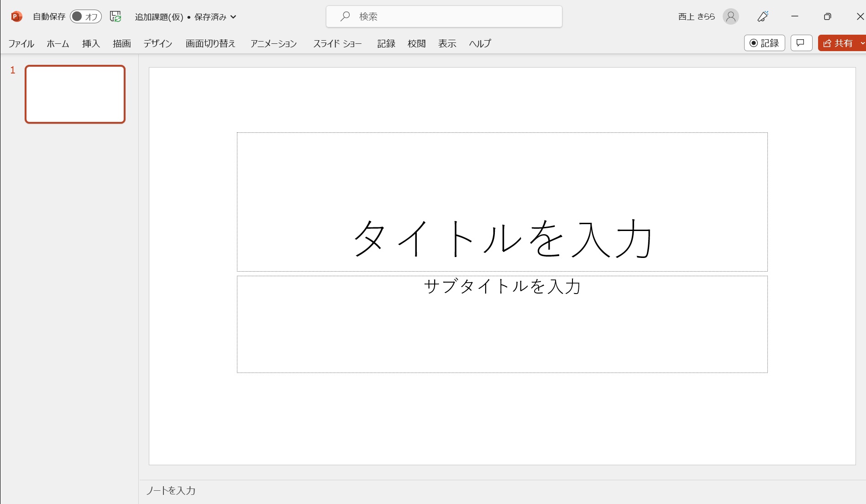
Task: Restore down the PowerPoint window
Action: (827, 17)
